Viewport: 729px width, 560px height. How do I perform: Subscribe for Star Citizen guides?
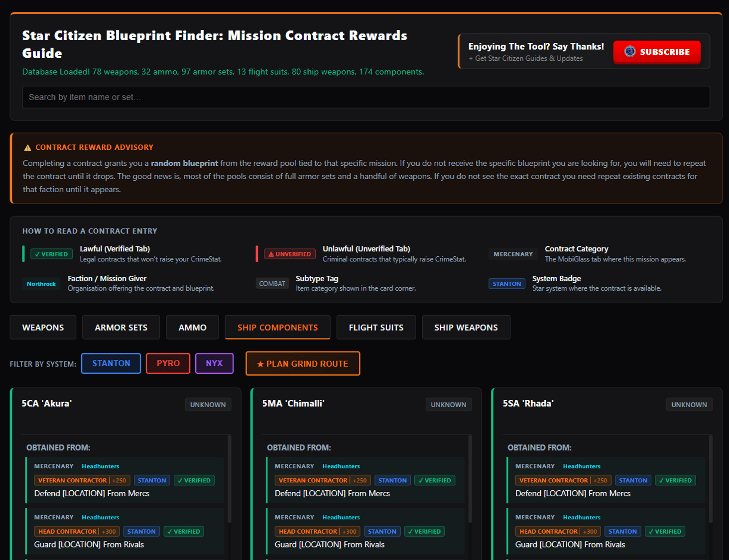657,52
